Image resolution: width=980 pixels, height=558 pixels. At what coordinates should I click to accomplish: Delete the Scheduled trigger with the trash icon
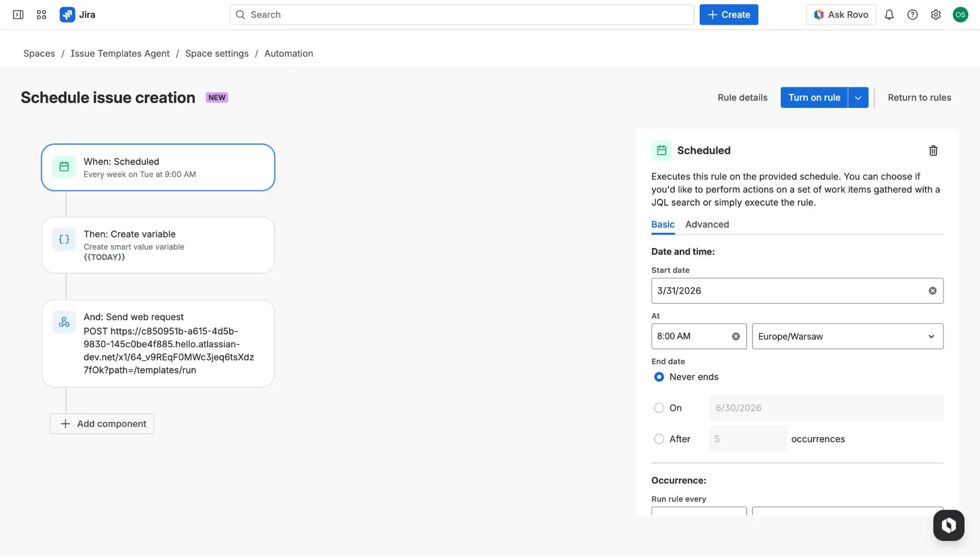click(933, 150)
